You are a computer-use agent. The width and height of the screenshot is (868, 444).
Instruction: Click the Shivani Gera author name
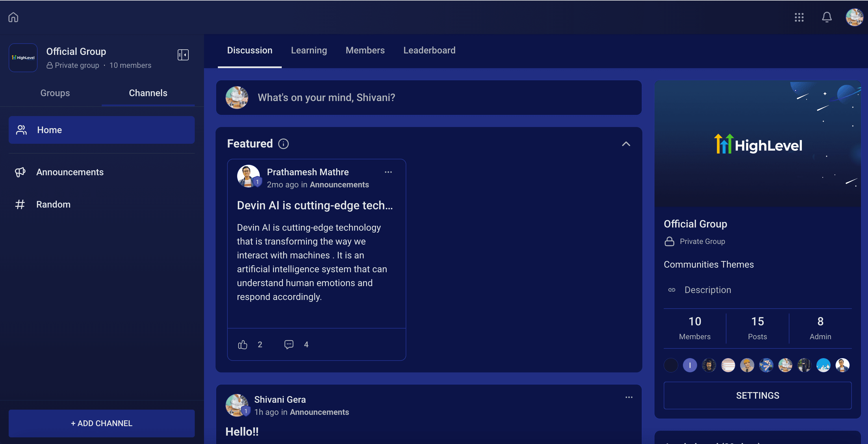(x=280, y=400)
